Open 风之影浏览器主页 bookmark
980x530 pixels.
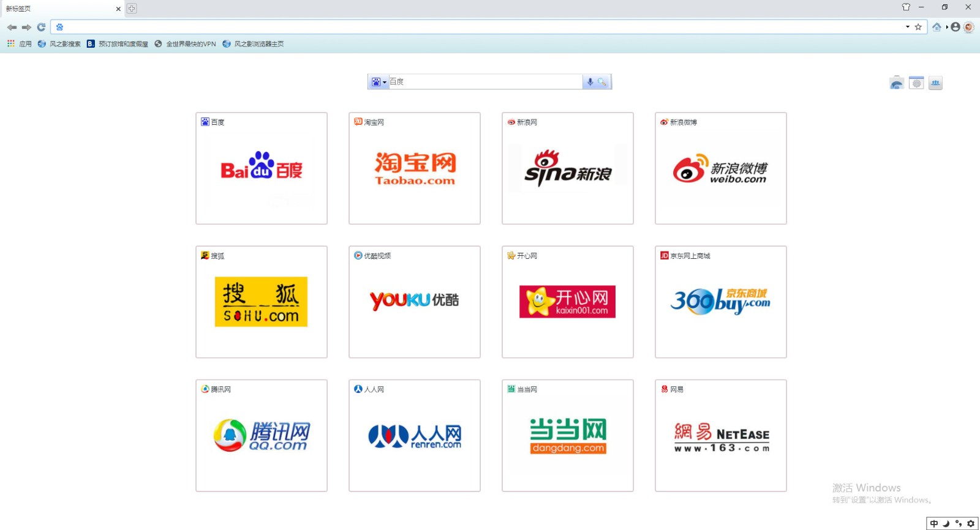[253, 43]
